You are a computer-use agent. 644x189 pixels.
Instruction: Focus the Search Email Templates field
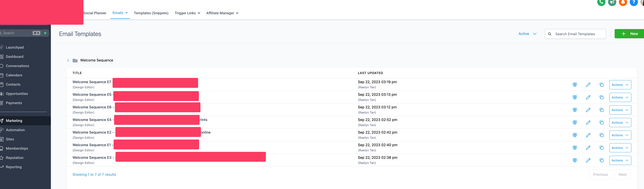[x=575, y=34]
